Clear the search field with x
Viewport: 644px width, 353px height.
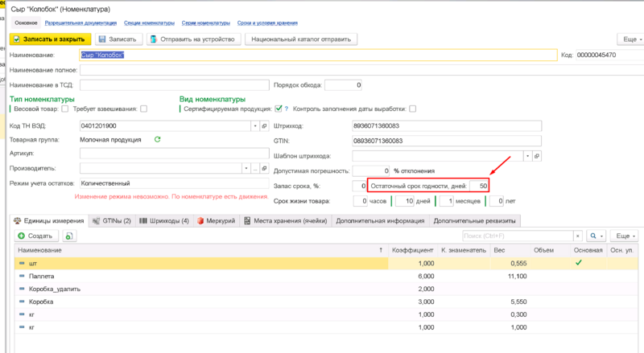(578, 236)
